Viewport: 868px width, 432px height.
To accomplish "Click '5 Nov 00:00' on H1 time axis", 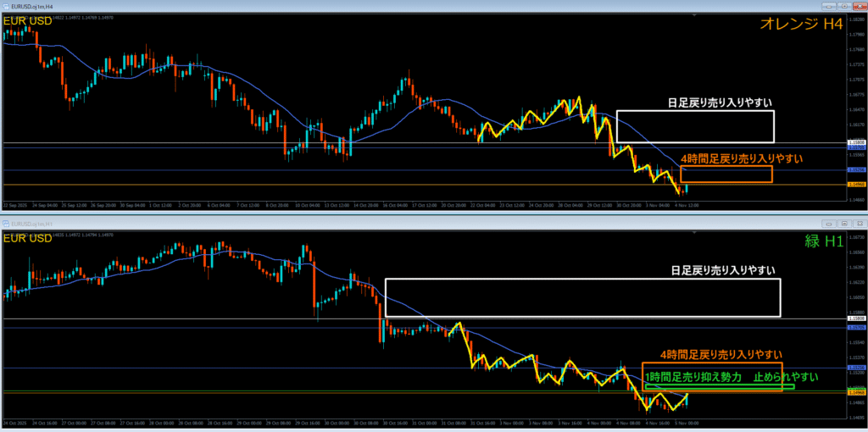I will pos(686,423).
